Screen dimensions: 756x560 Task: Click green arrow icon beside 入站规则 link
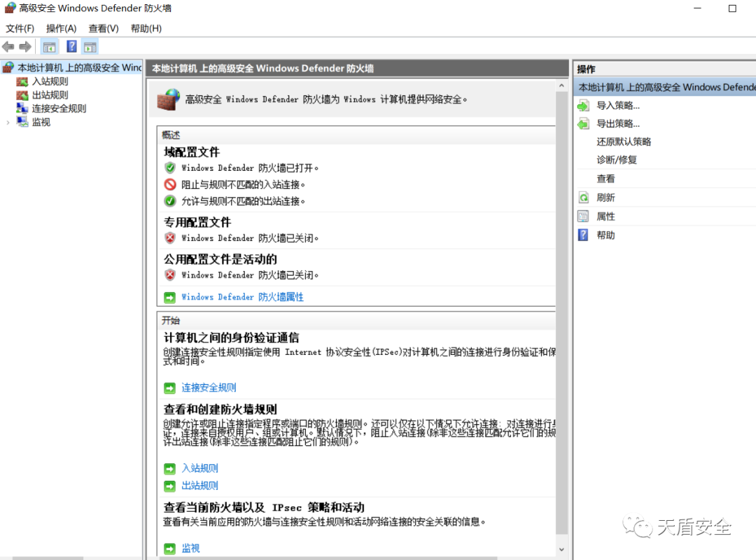(169, 468)
